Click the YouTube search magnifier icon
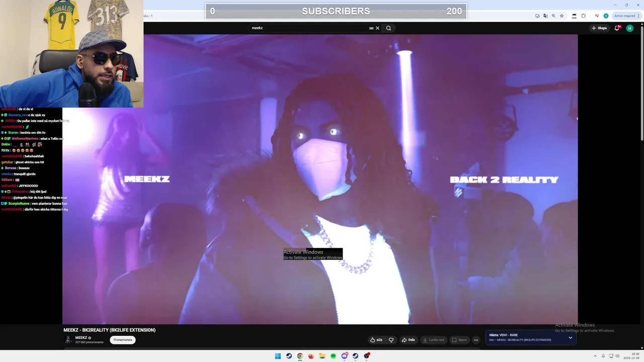This screenshot has height=362, width=644. (x=388, y=28)
